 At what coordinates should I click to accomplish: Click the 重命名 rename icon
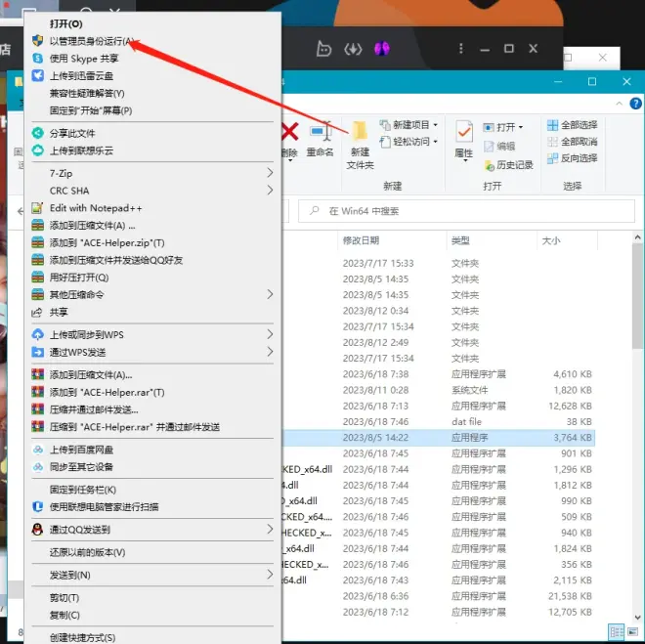point(320,132)
